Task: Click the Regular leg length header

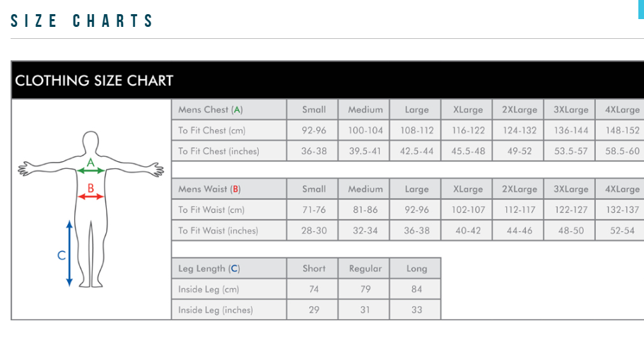Action: pos(365,269)
